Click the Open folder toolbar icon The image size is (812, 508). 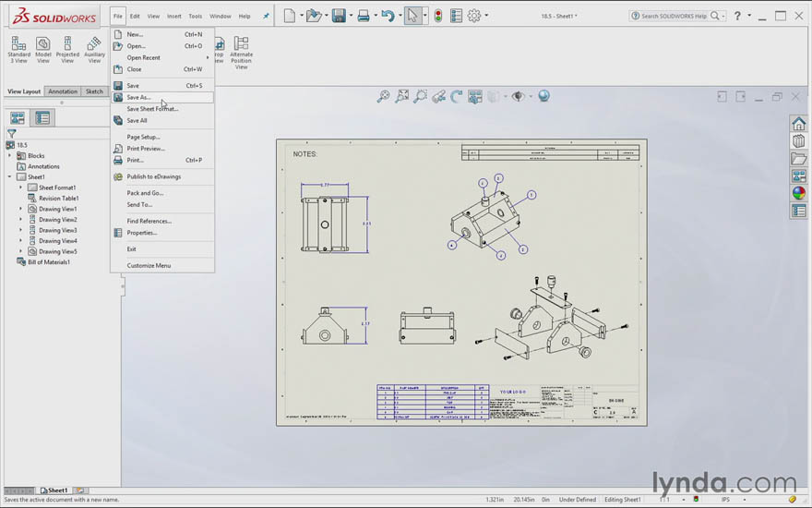[x=314, y=16]
